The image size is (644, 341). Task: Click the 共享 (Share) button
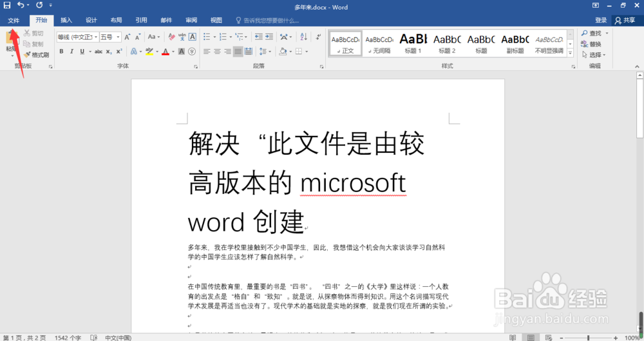point(625,20)
